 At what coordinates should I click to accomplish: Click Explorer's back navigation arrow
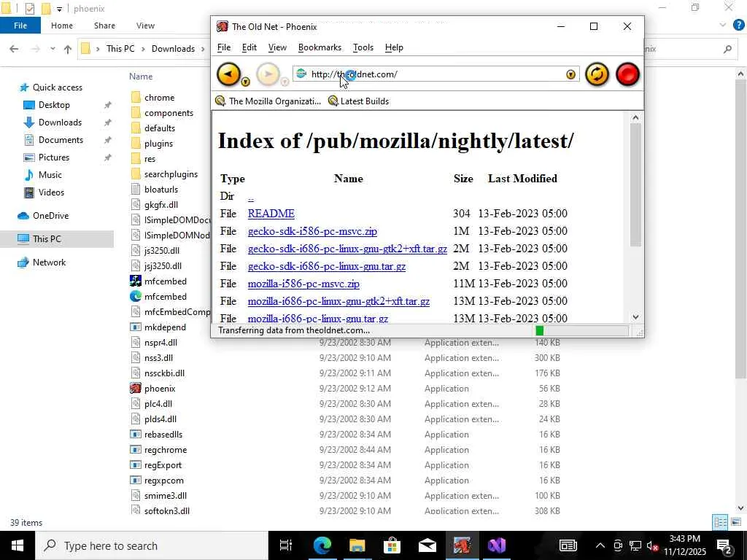tap(14, 49)
